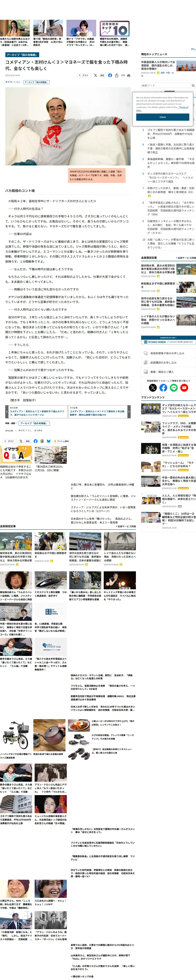Open the 会員サービス詳細 link in the sidebar
Image resolution: width=196 pixels, height=980 pixels.
click(186, 258)
